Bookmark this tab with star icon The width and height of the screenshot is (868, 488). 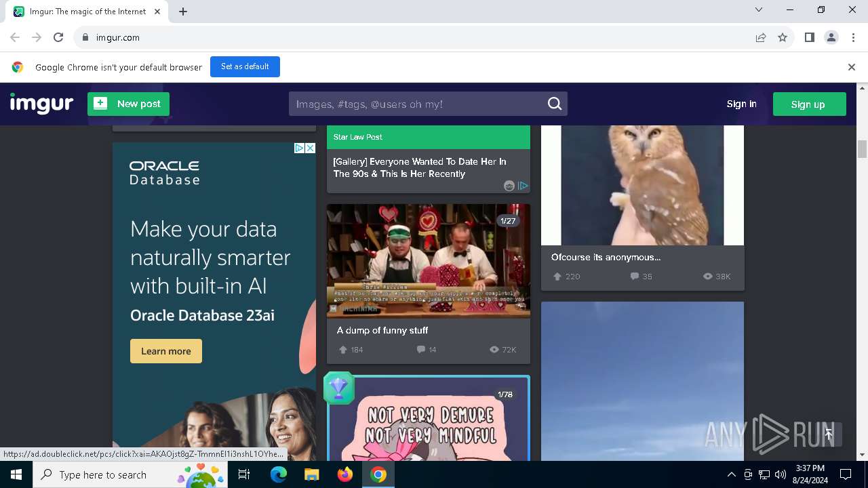(x=783, y=37)
